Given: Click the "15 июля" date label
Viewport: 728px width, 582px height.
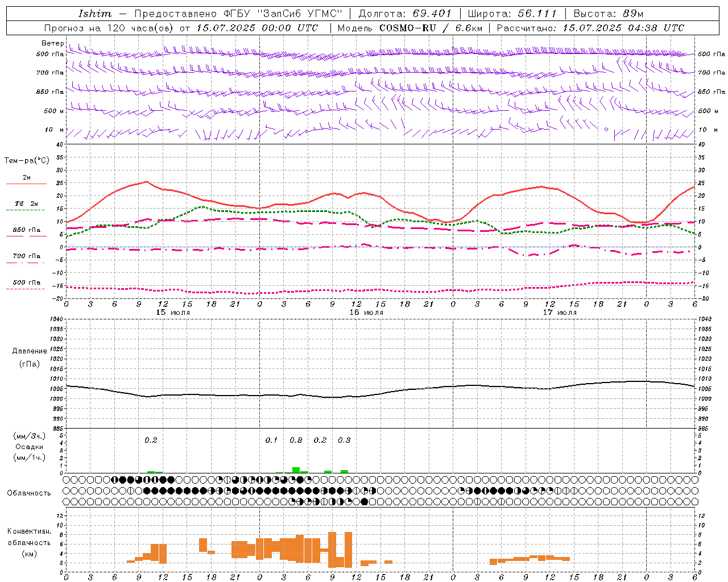Looking at the screenshot, I should [173, 313].
